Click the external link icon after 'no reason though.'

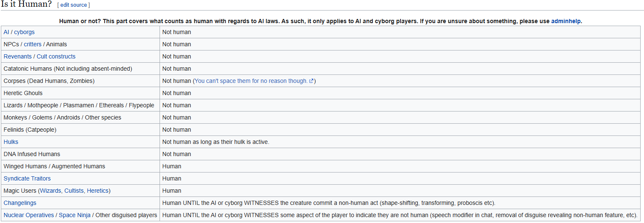click(311, 81)
